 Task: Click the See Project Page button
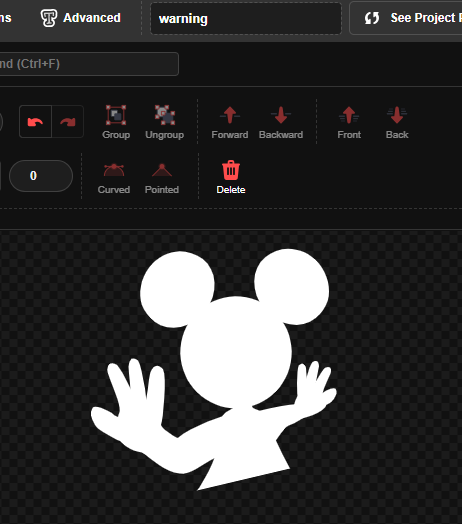406,18
